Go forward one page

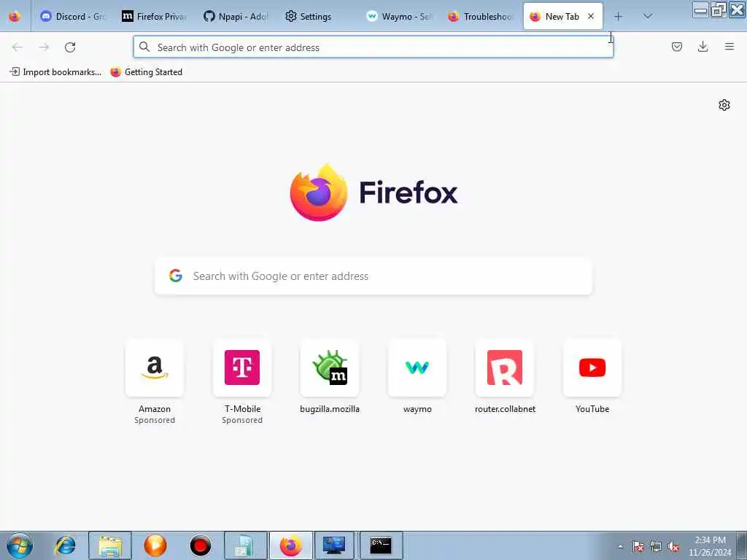click(44, 47)
